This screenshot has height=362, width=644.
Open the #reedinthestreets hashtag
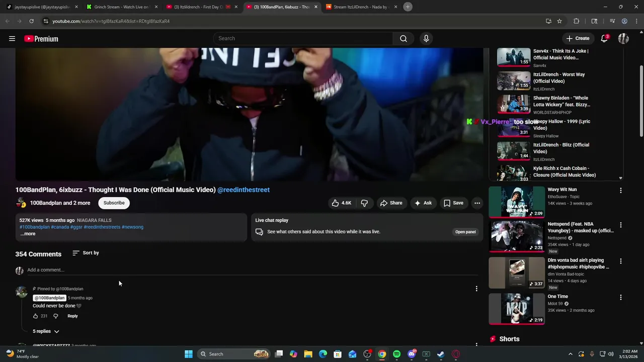click(102, 227)
